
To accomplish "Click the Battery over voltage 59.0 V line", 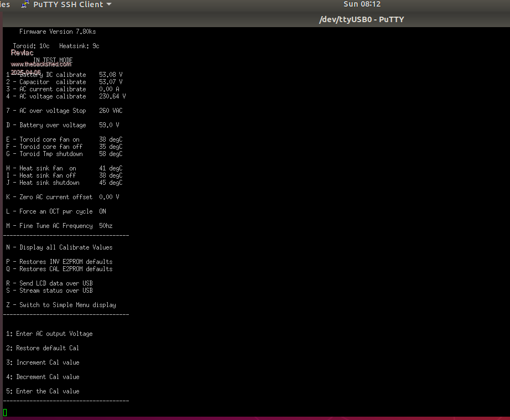I will tap(63, 125).
